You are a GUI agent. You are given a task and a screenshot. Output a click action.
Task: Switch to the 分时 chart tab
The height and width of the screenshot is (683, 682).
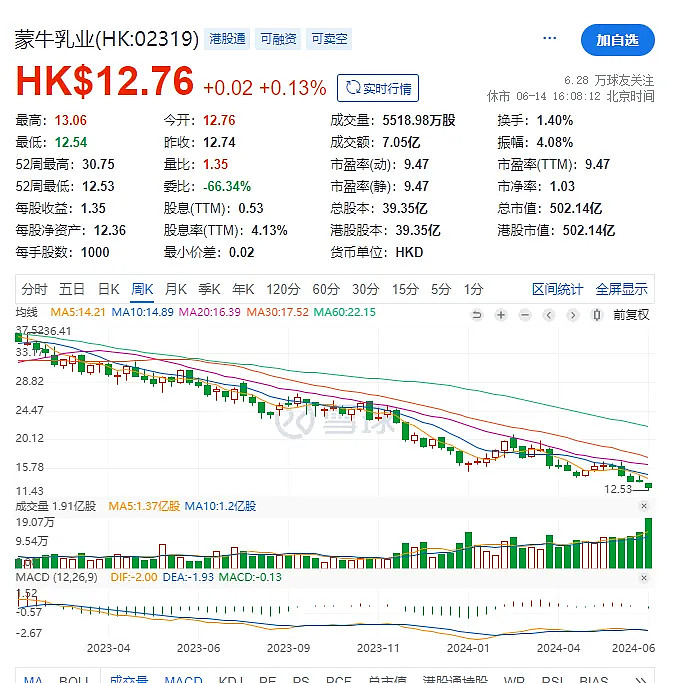34,289
